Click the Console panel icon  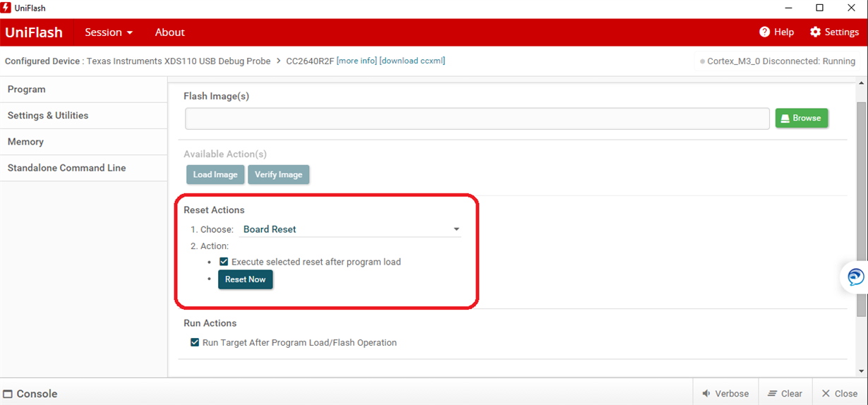coord(8,394)
